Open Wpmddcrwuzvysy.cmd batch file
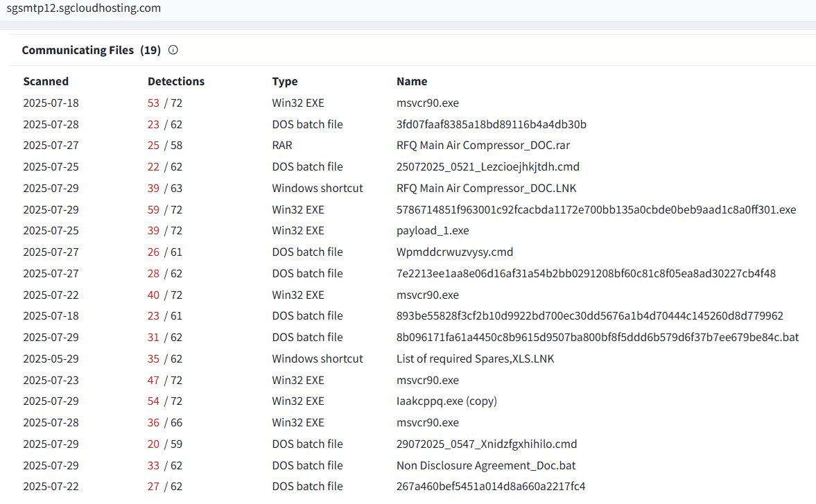This screenshot has height=504, width=816. (454, 252)
